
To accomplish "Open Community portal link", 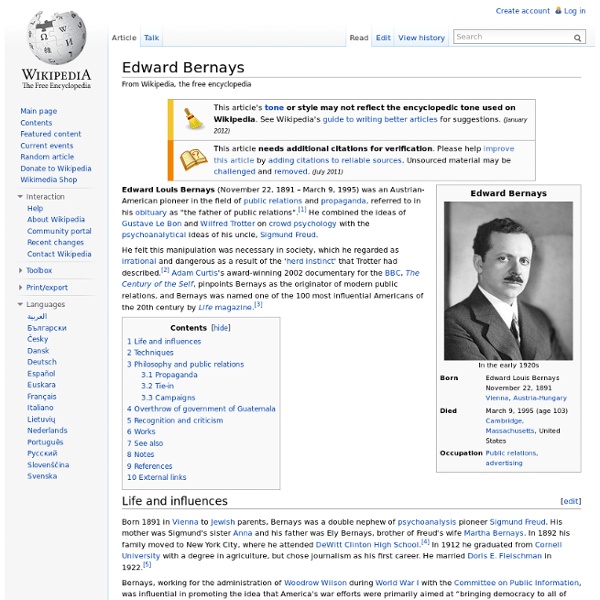I will point(59,231).
